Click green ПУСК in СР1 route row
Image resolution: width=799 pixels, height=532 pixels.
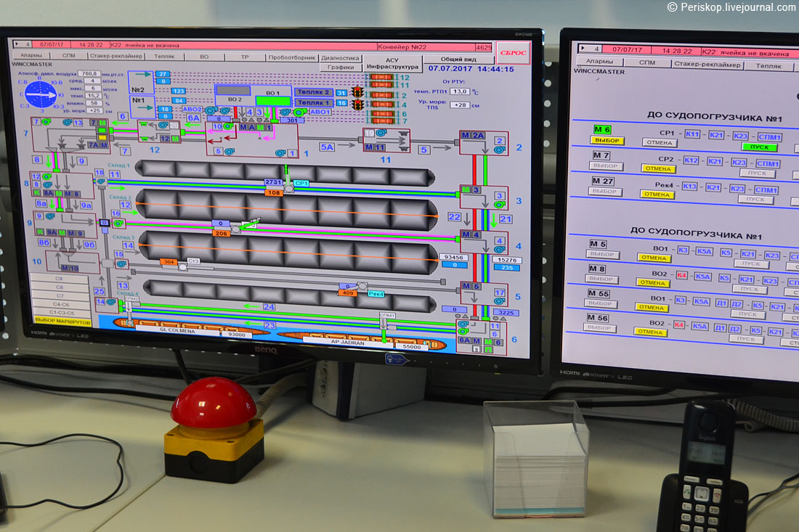(759, 147)
